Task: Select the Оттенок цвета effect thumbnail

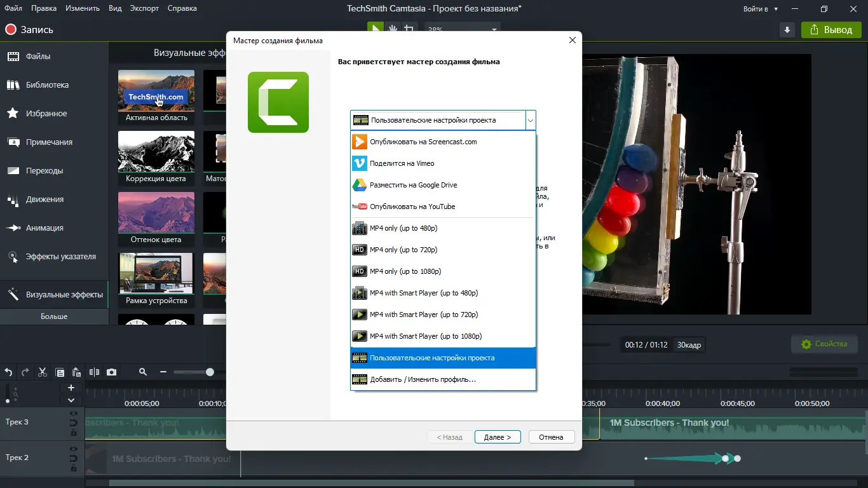Action: (x=156, y=219)
